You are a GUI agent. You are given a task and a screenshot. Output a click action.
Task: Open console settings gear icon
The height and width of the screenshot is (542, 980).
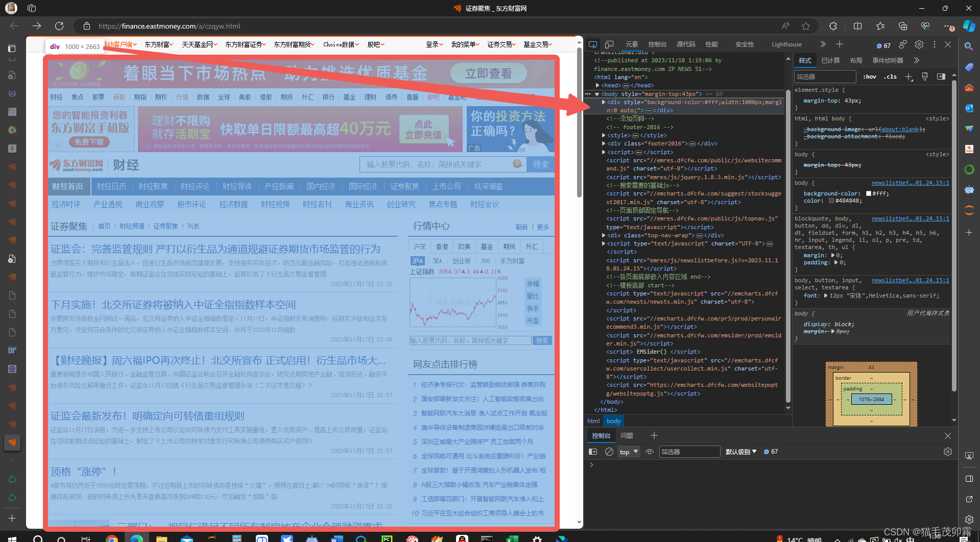[x=948, y=452]
